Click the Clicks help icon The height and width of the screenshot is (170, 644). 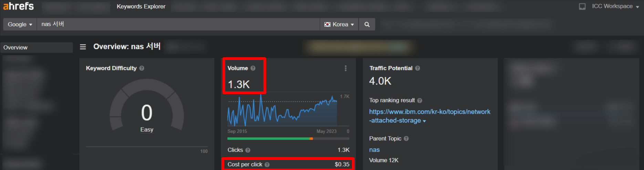(x=248, y=150)
